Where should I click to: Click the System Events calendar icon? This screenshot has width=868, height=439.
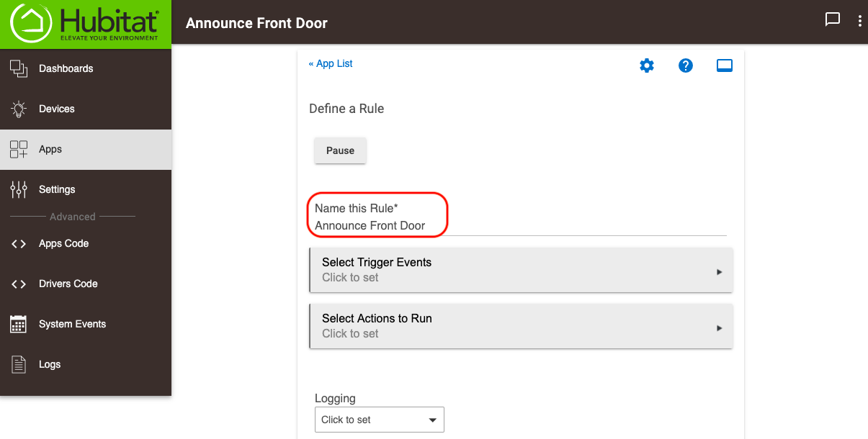pyautogui.click(x=19, y=324)
